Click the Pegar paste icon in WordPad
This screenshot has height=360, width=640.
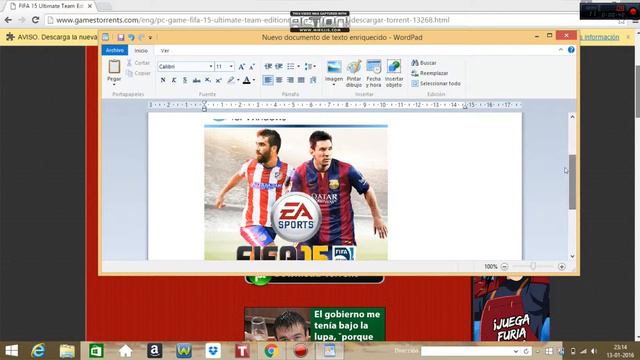click(x=114, y=67)
